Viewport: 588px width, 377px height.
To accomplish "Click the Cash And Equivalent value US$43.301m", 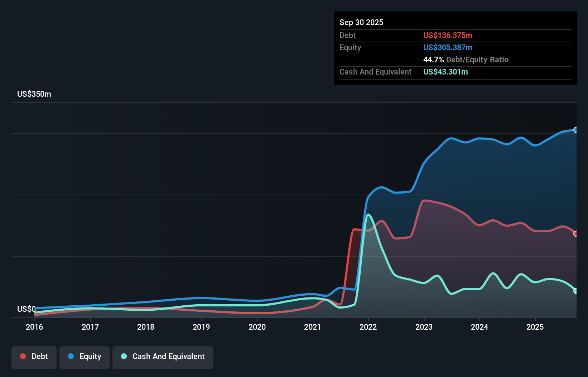I will point(445,72).
